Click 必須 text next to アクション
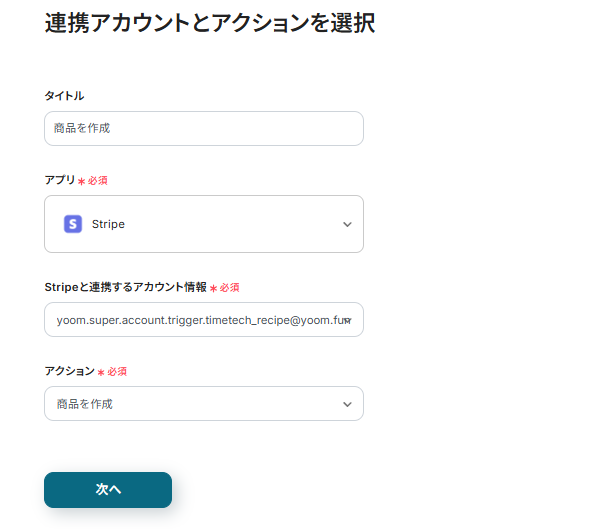Image resolution: width=603 pixels, height=529 pixels. (x=117, y=371)
